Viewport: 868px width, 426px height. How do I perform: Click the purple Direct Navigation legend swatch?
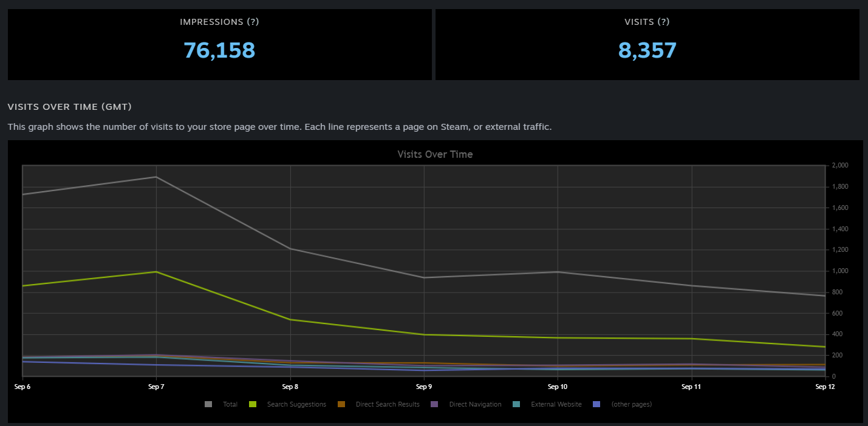(x=435, y=404)
